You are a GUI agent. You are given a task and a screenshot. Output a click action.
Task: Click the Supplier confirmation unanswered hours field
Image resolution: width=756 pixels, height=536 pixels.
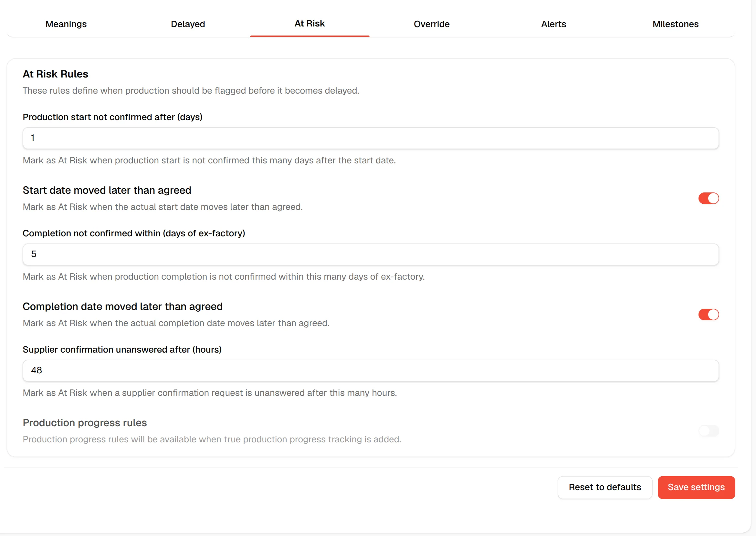371,370
